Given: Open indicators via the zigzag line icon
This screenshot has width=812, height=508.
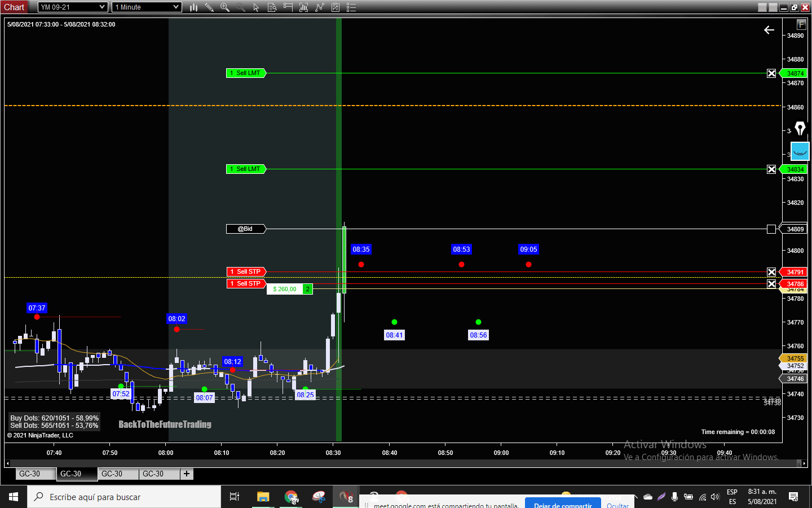Looking at the screenshot, I should pyautogui.click(x=319, y=7).
